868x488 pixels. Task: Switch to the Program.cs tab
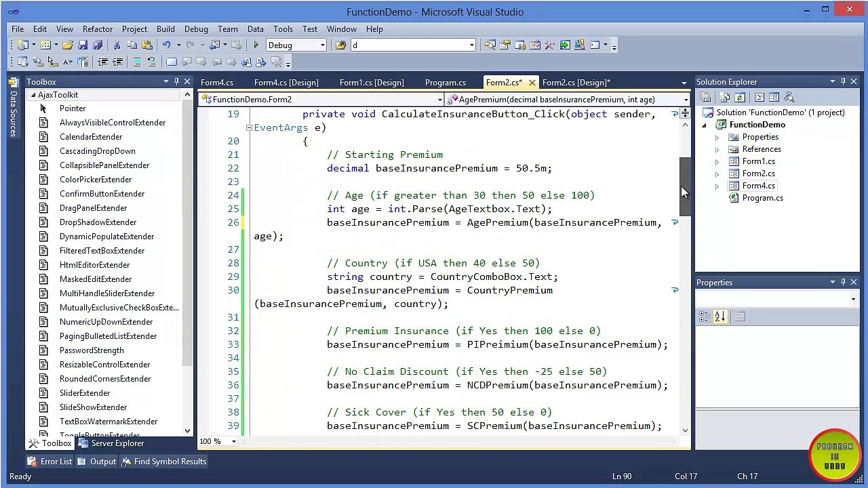point(446,82)
